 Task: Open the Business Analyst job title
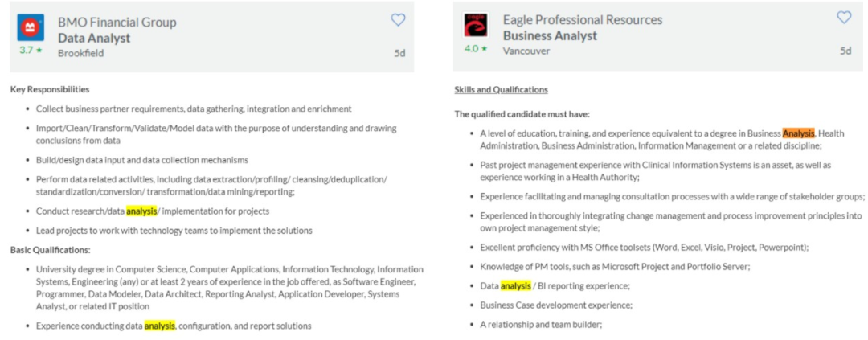click(x=550, y=36)
